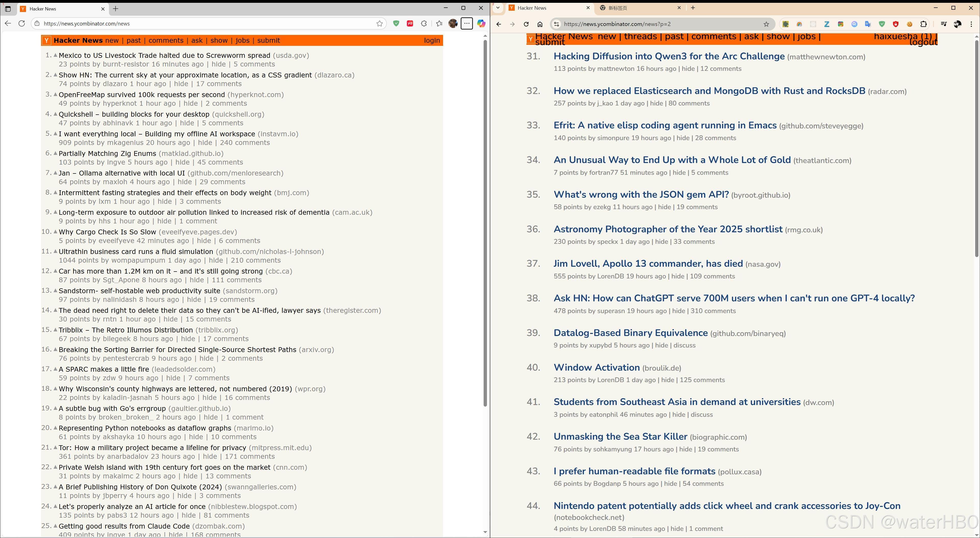The width and height of the screenshot is (980, 538).
Task: Close the 新标签页 tab in Chrome
Action: click(679, 8)
